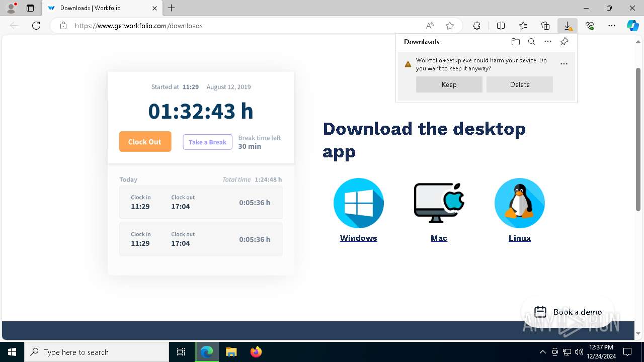Image resolution: width=644 pixels, height=362 pixels.
Task: Close the Downloads | Workfolio tab
Action: coord(154,8)
